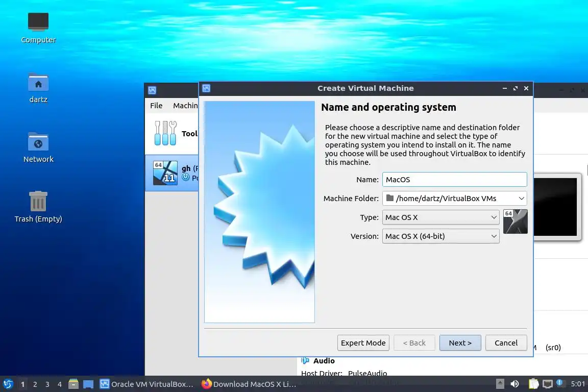Click the 5:01 clock in taskbar
Screen dimensions: 588x392
point(578,384)
